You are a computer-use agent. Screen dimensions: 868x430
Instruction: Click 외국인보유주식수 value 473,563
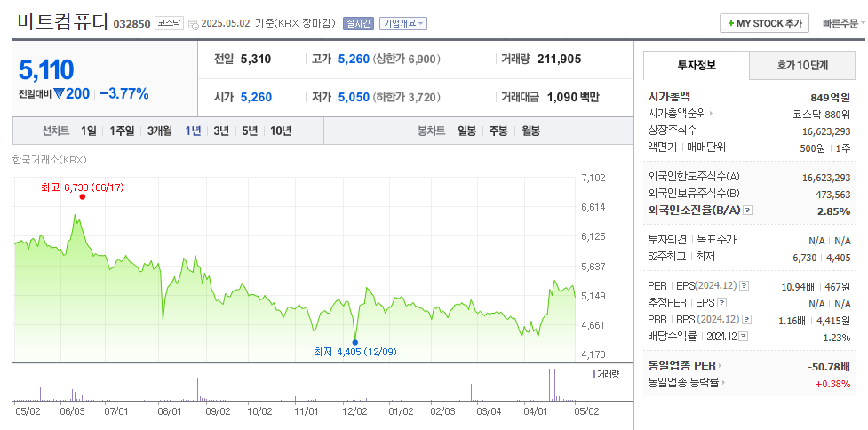pyautogui.click(x=833, y=195)
